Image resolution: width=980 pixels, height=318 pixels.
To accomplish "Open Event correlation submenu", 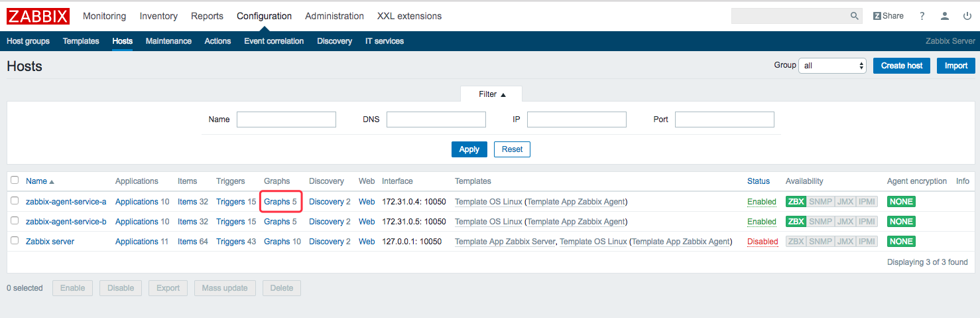I will pyautogui.click(x=274, y=41).
